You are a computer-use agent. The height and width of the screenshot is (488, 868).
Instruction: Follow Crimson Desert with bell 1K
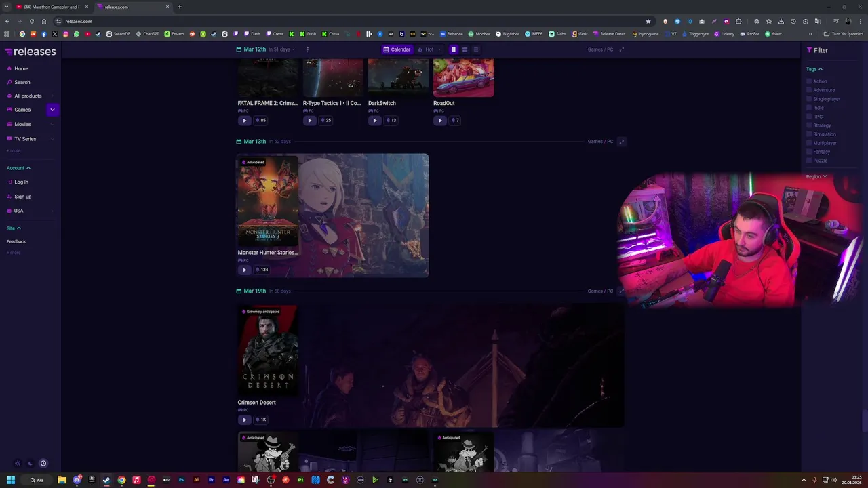coord(260,420)
